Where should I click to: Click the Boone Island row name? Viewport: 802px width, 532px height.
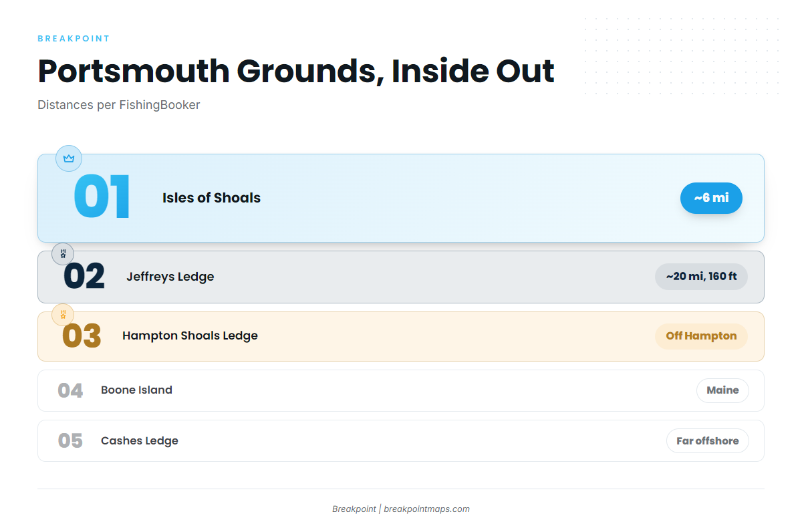pos(136,390)
